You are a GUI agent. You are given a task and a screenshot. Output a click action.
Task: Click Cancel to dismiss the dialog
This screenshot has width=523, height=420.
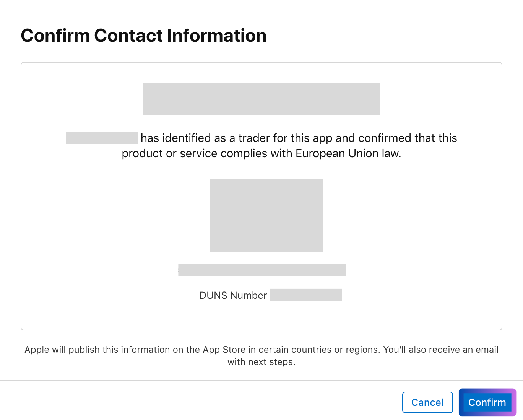(x=427, y=402)
